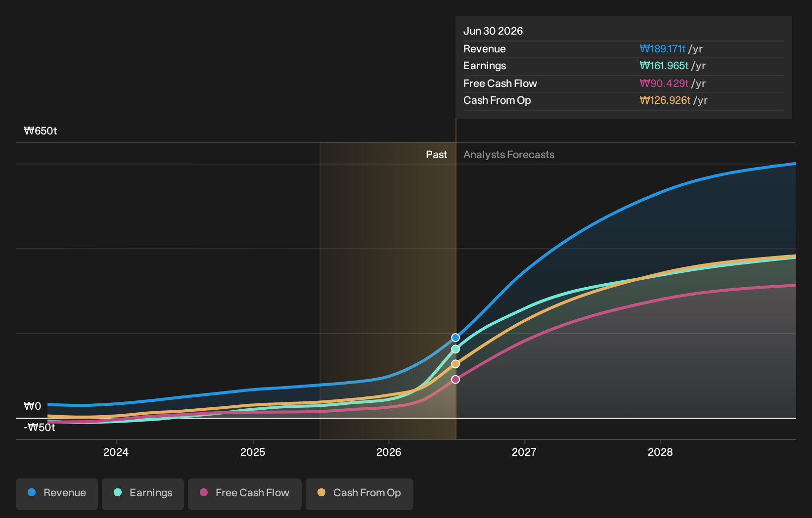812x518 pixels.
Task: Click the Past label in the chart
Action: point(436,155)
